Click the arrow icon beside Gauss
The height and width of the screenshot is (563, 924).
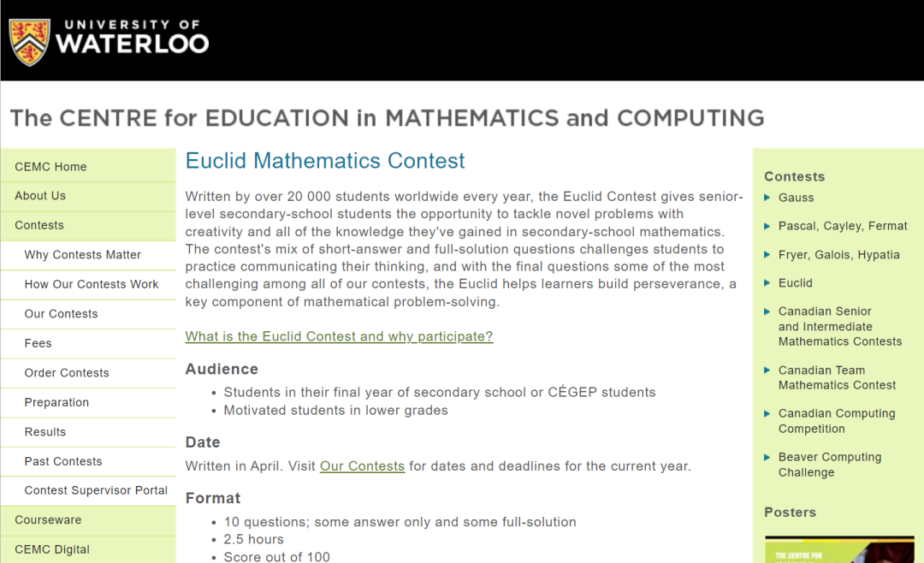pyautogui.click(x=767, y=197)
